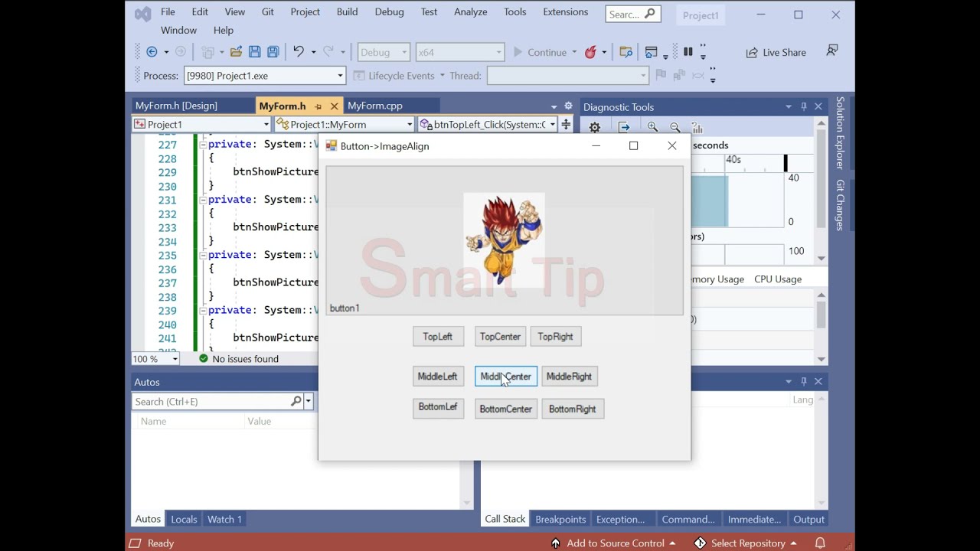The image size is (980, 551).
Task: Click the Autos search magnifier icon
Action: (x=296, y=401)
